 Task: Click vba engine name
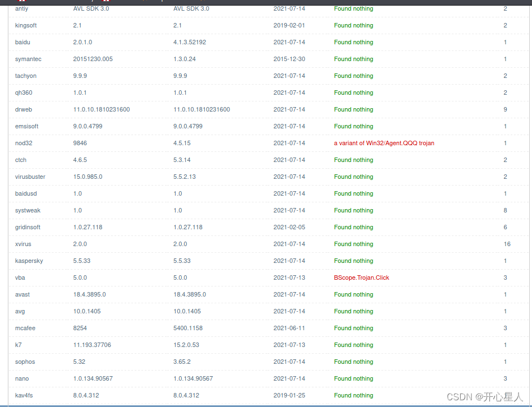[20, 278]
